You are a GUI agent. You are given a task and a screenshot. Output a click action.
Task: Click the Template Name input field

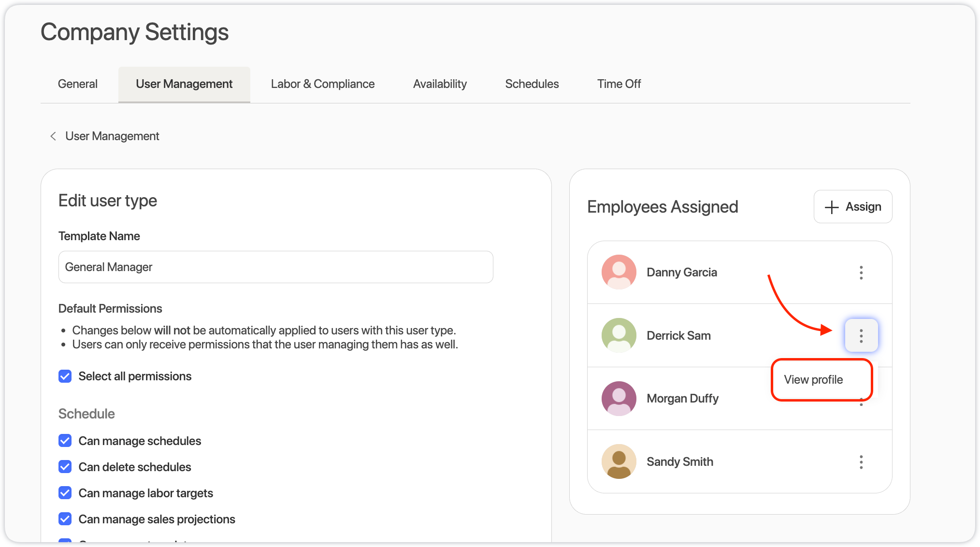[275, 267]
